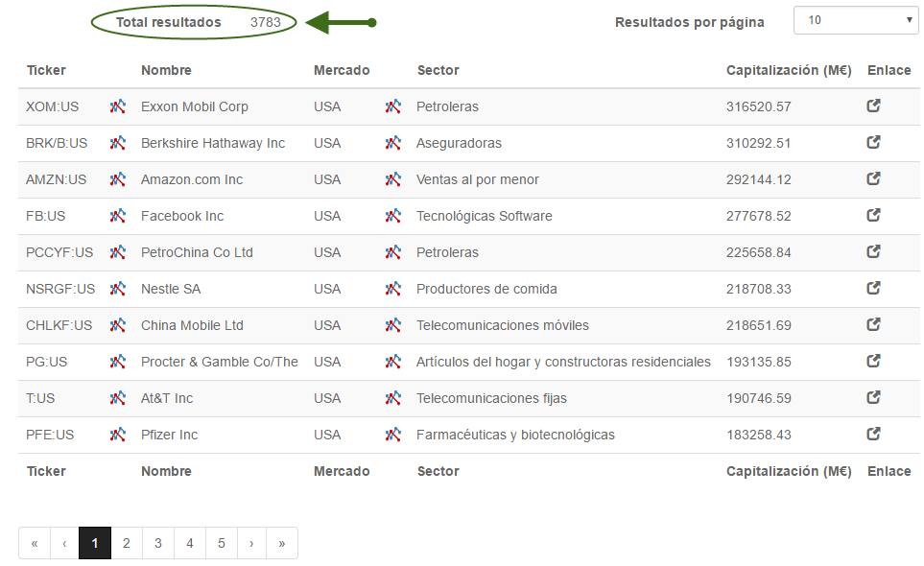Go to page 2 of results

pos(126,543)
